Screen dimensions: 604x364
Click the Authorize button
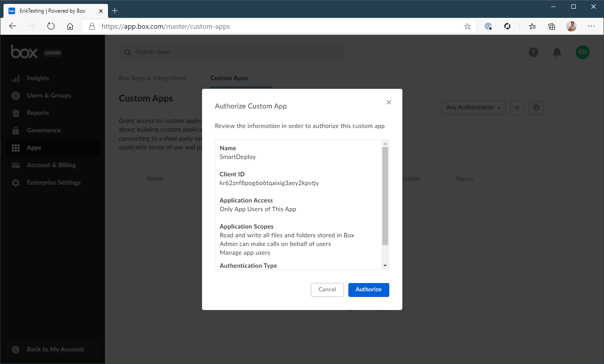368,290
